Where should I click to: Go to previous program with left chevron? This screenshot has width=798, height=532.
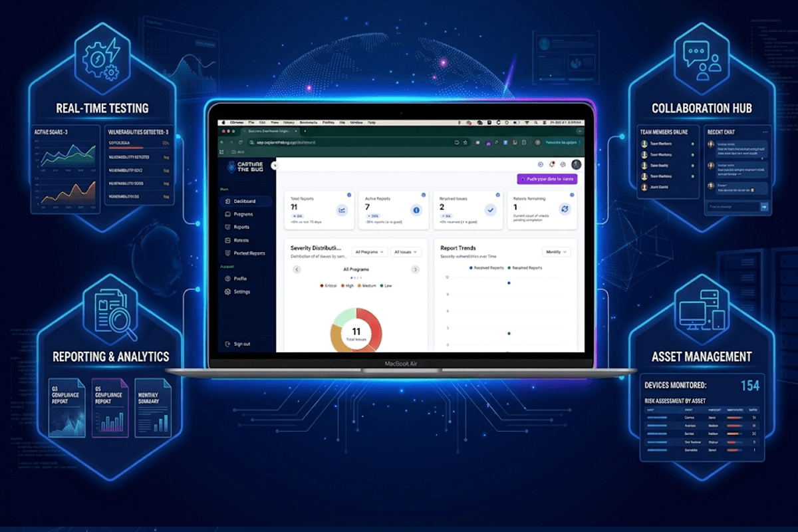[x=297, y=269]
